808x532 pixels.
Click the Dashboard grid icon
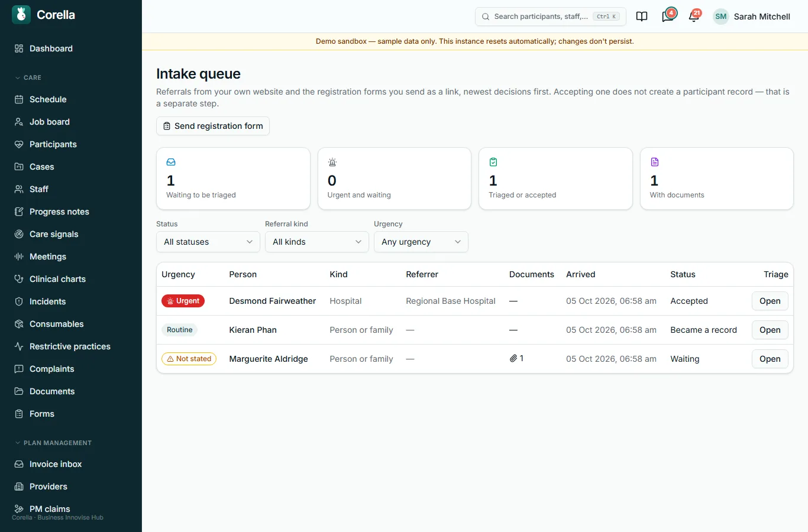[x=19, y=48]
